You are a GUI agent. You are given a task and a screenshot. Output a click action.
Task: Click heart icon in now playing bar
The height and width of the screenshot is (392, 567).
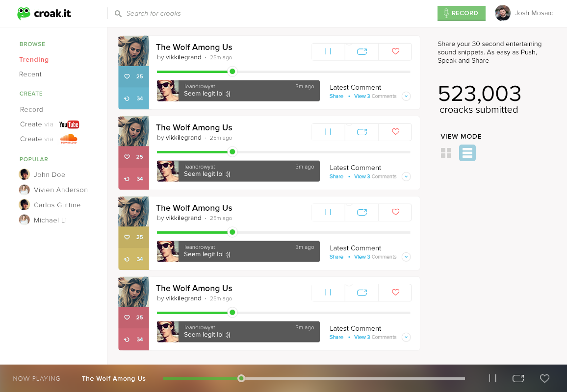544,378
